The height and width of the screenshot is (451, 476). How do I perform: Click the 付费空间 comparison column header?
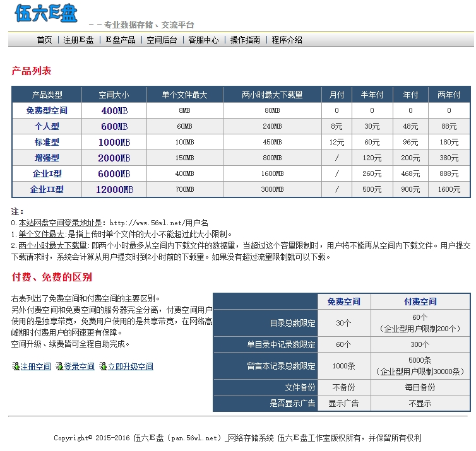(420, 302)
